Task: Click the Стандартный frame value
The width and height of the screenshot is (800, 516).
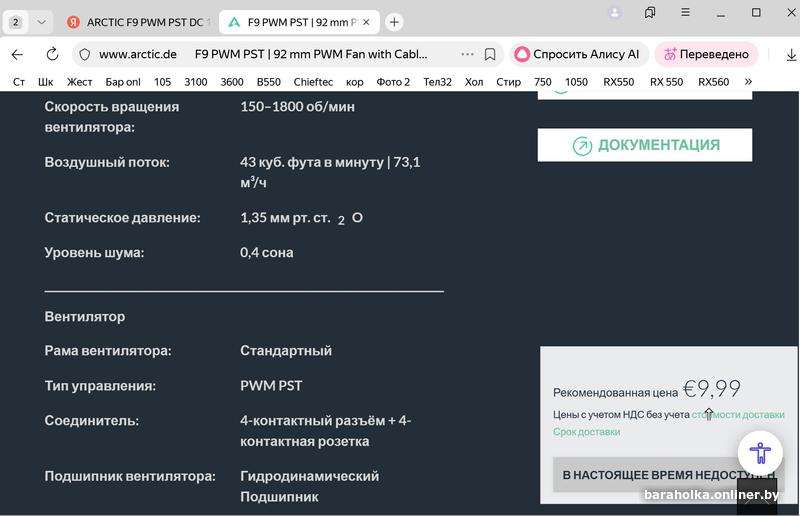Action: pyautogui.click(x=286, y=351)
